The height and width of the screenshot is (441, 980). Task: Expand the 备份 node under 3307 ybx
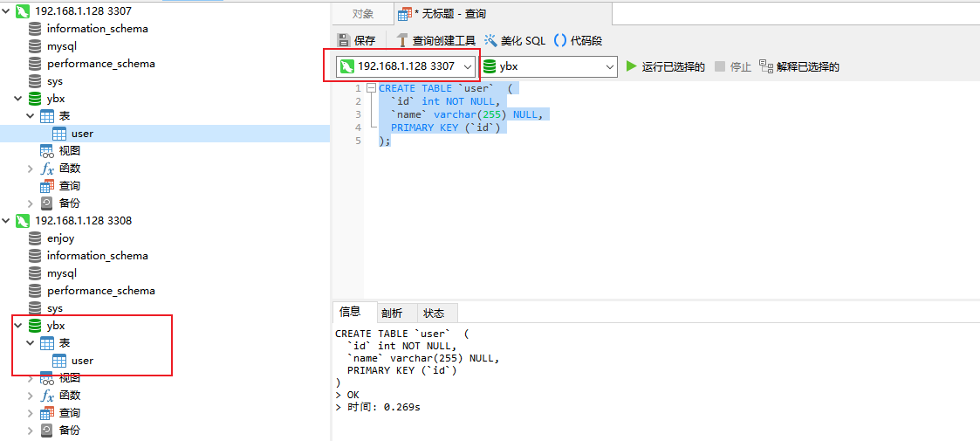[30, 203]
